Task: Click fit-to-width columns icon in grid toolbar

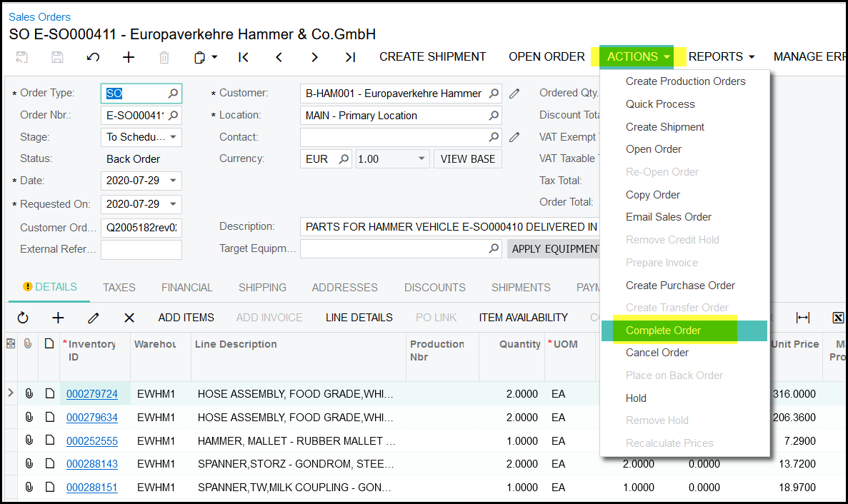Action: (x=803, y=318)
